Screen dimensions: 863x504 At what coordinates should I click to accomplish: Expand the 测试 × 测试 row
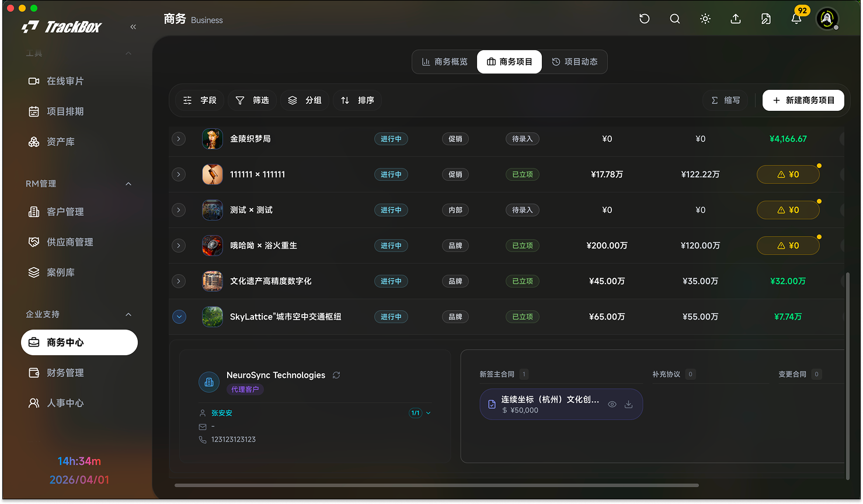(179, 210)
